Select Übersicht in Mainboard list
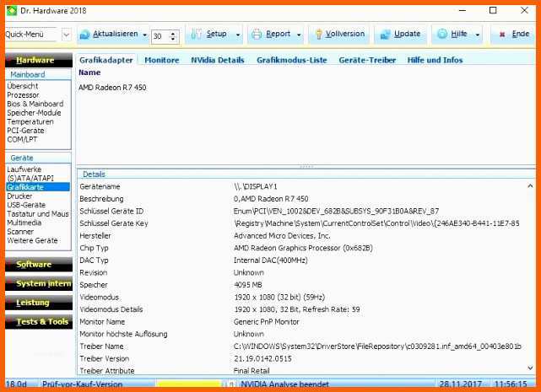Image resolution: width=541 pixels, height=392 pixels. click(23, 86)
